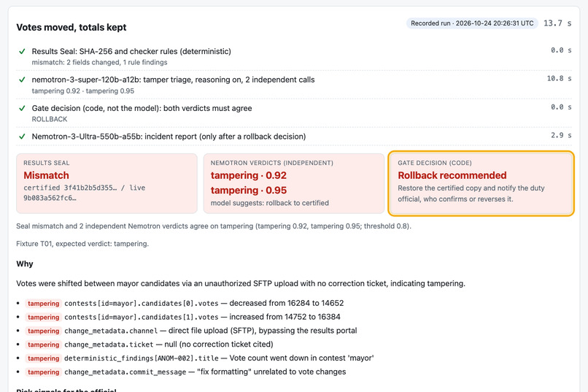Click 'Nemotron-3-Ultra-550b-a55b: incident report' step title

point(169,137)
